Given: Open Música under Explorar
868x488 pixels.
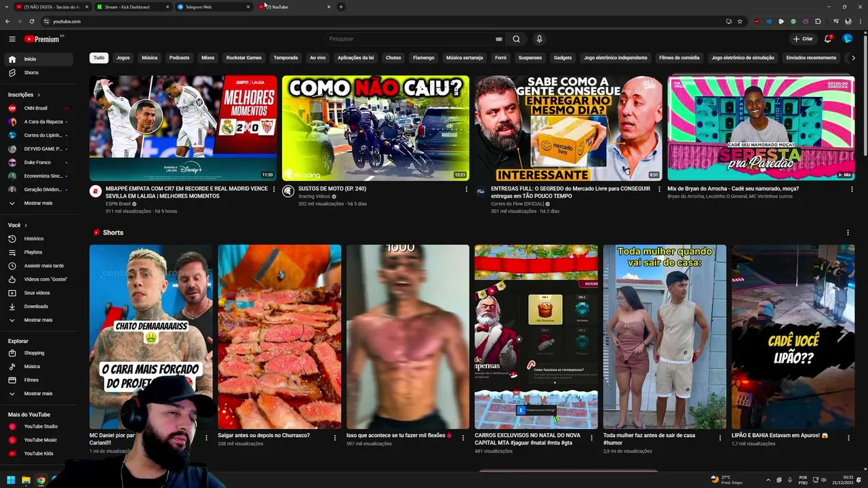Looking at the screenshot, I should 39,367.
